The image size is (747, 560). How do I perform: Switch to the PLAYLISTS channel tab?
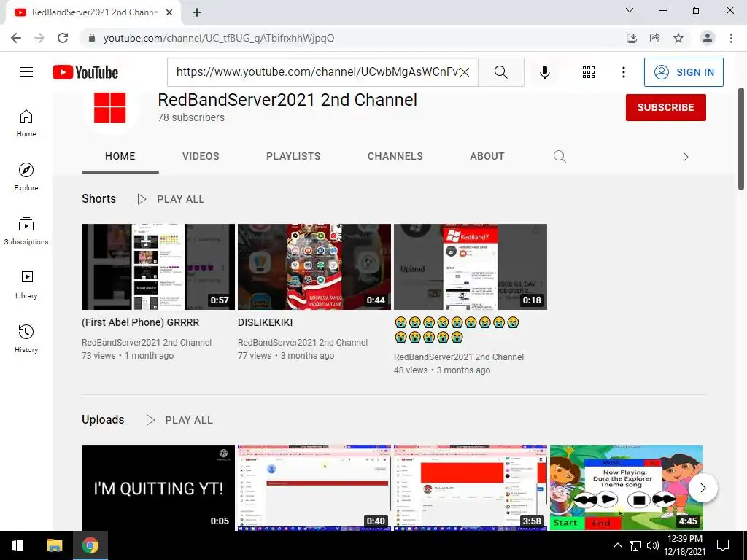coord(293,156)
